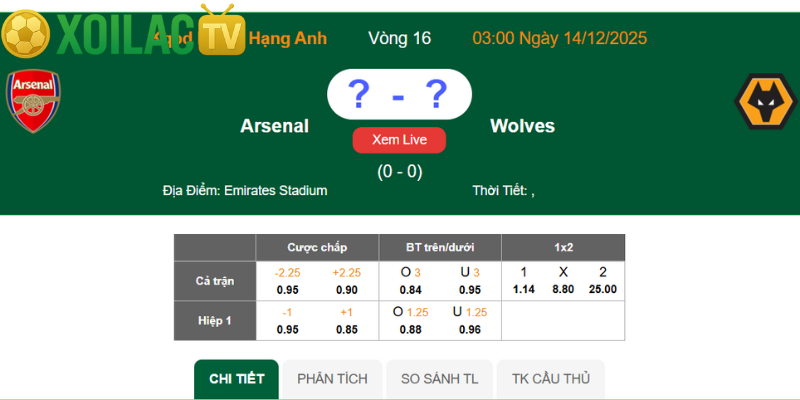Click first half over 1.25 odds 0.88
The image size is (800, 400).
click(x=410, y=329)
